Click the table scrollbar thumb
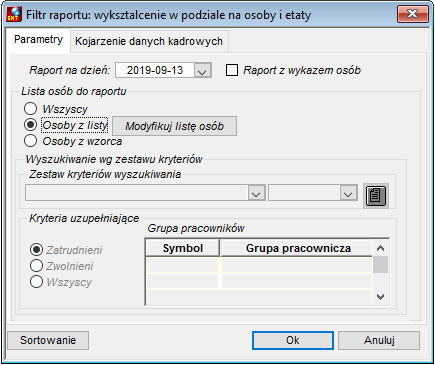Viewport: 435px width, 365px height. pos(380,265)
